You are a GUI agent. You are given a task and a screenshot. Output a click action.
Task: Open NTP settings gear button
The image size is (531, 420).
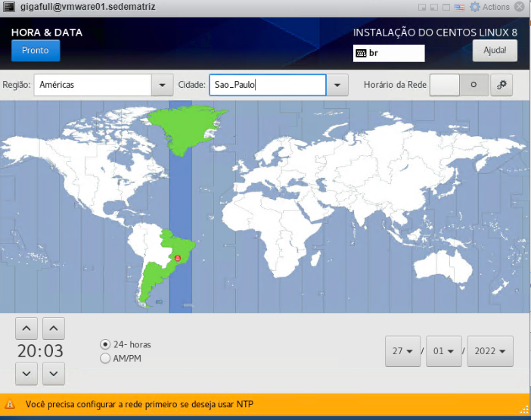[501, 85]
